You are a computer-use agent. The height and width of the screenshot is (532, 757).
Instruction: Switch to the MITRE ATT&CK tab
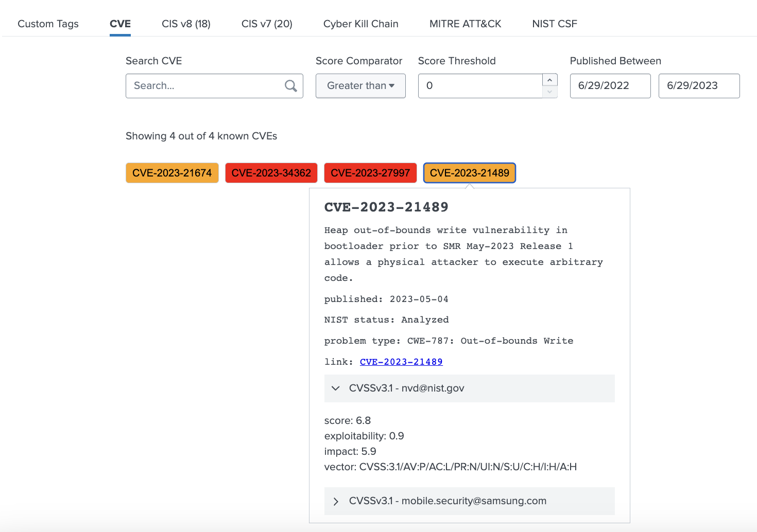click(465, 24)
